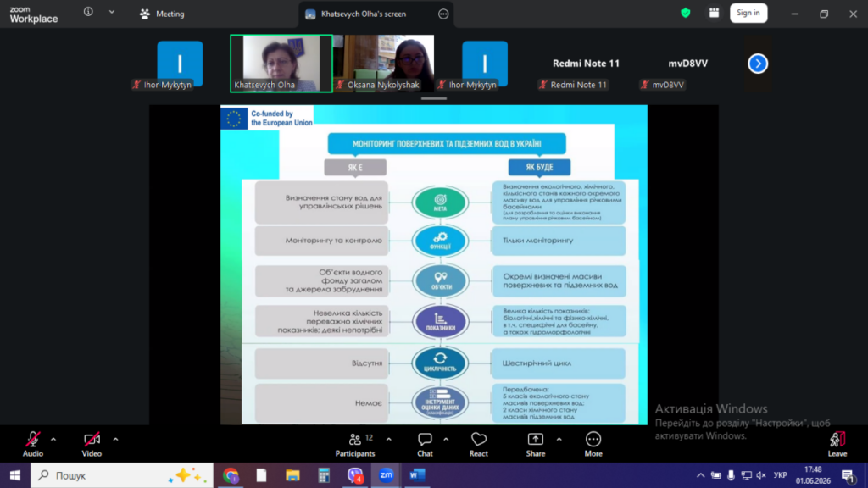
Task: Open the Participants panel
Action: (355, 444)
